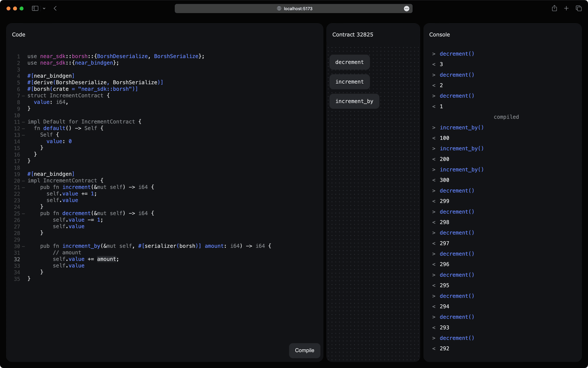
Task: Click the globe site icon in address bar
Action: click(x=279, y=9)
